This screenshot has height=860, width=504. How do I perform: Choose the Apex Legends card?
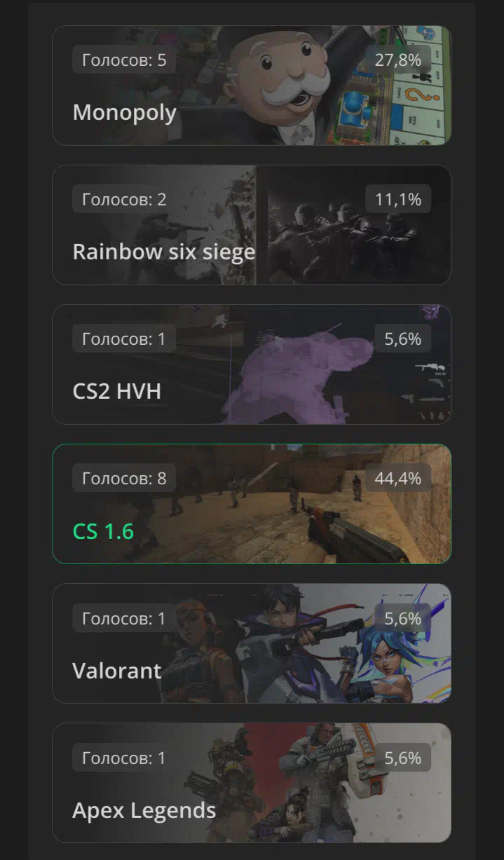(x=252, y=783)
